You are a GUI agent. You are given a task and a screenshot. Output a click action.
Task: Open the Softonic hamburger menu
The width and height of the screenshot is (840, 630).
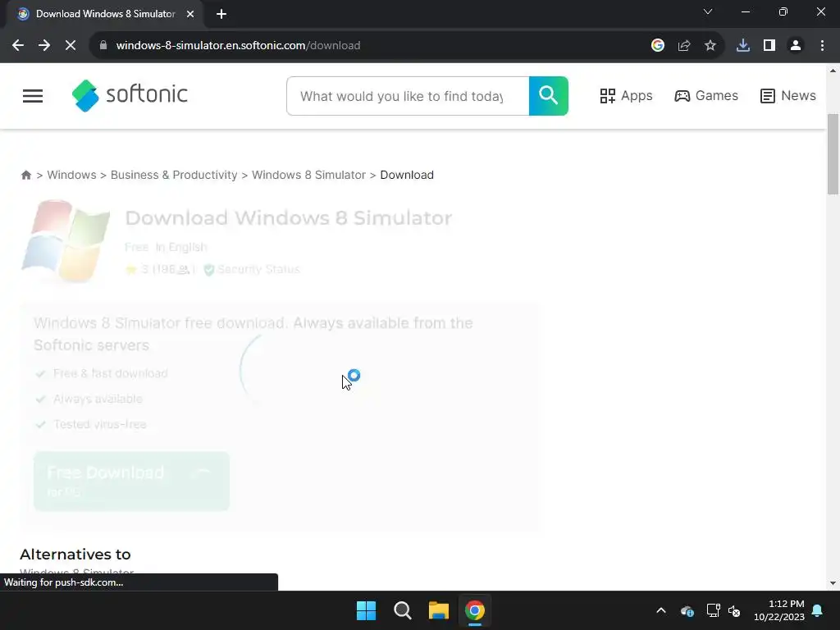tap(33, 96)
